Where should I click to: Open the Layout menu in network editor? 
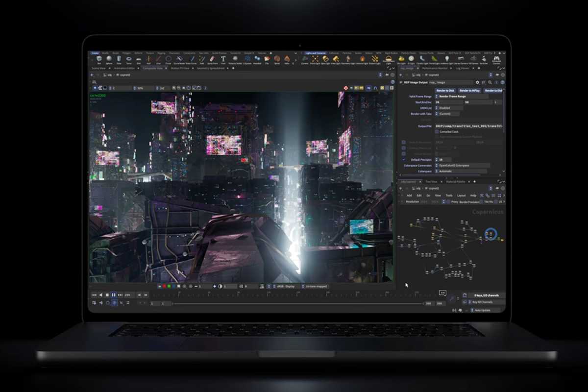coord(462,196)
